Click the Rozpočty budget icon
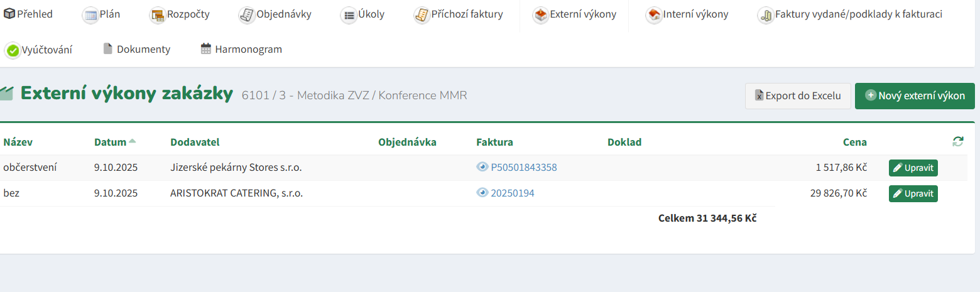Screen dimensions: 980x292 pos(157,15)
